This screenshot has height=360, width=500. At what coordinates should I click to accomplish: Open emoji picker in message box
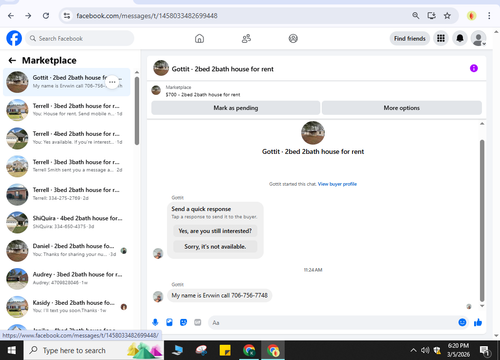pos(462,322)
